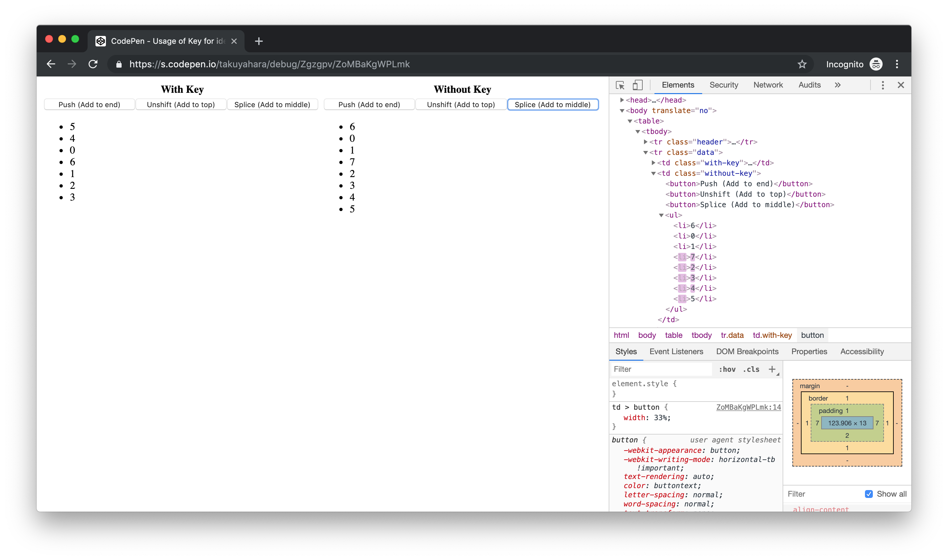This screenshot has height=560, width=948.
Task: Reload the page
Action: 93,64
